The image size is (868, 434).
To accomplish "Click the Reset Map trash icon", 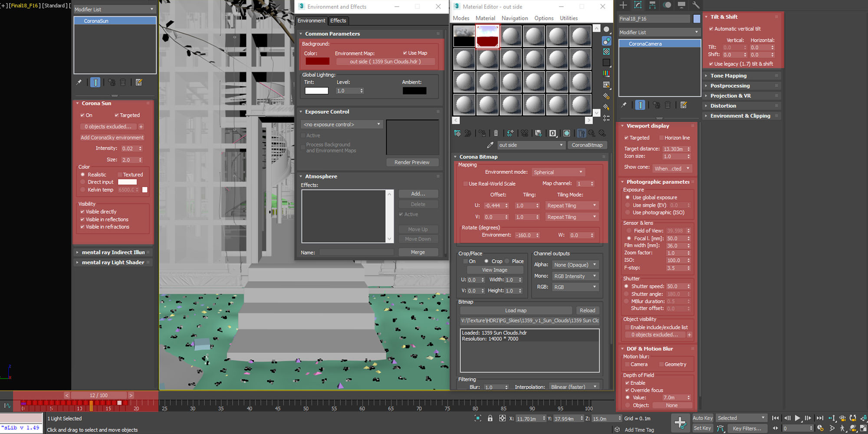I will click(496, 133).
